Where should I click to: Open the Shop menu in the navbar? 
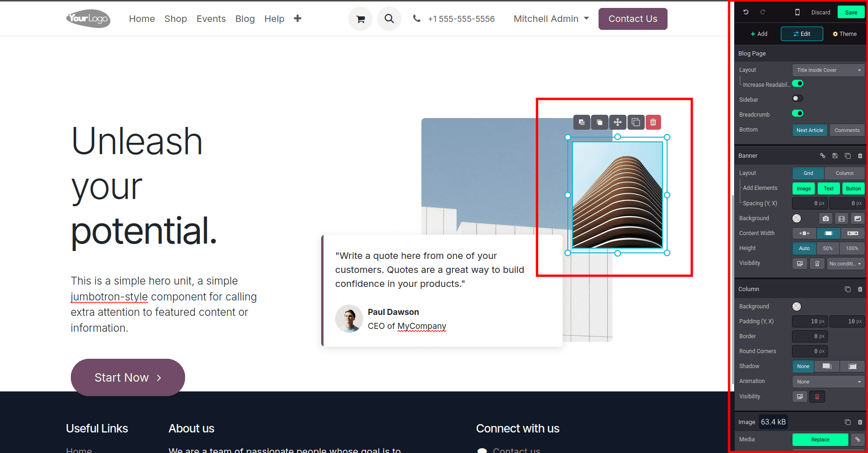[175, 19]
